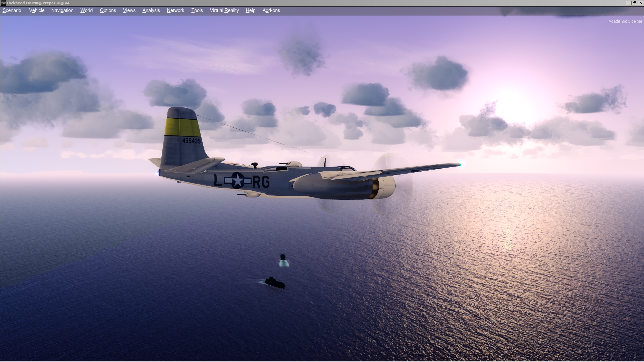Minimize the Prepar3D window
Viewport: 644px width, 362px height.
[629, 3]
